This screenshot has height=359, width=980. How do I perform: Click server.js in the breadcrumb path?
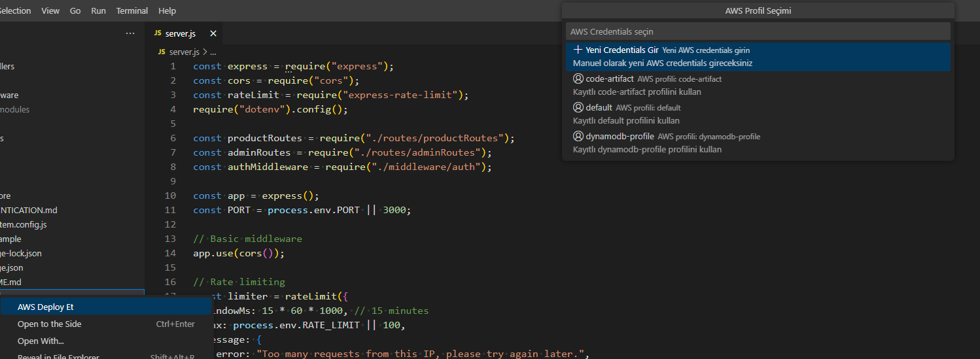[184, 52]
